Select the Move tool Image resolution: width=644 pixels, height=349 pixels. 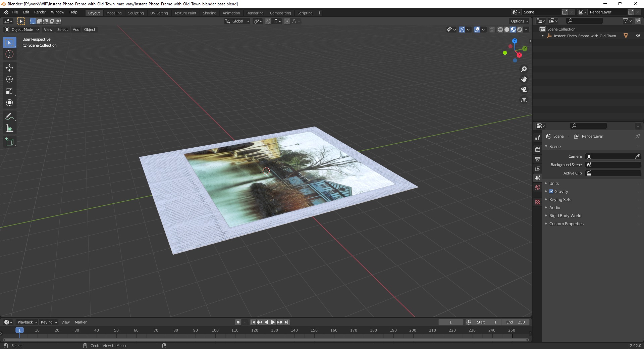pyautogui.click(x=9, y=67)
